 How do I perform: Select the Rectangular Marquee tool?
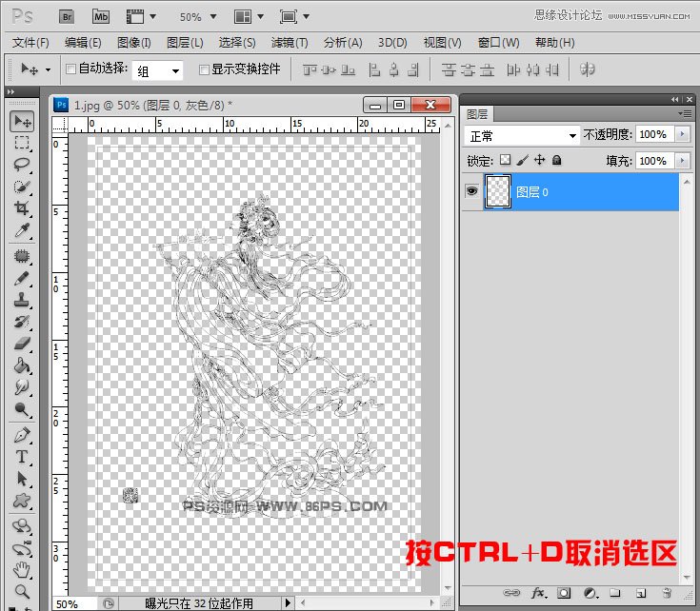(22, 142)
